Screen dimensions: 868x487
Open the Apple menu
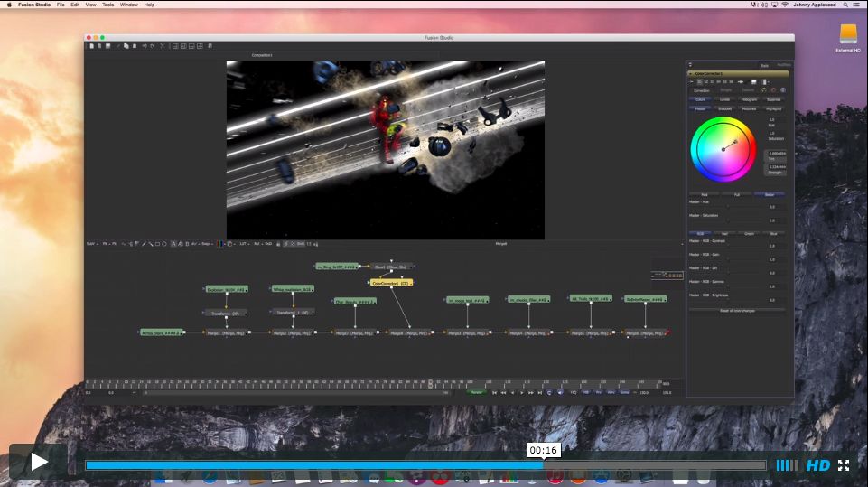(9, 5)
